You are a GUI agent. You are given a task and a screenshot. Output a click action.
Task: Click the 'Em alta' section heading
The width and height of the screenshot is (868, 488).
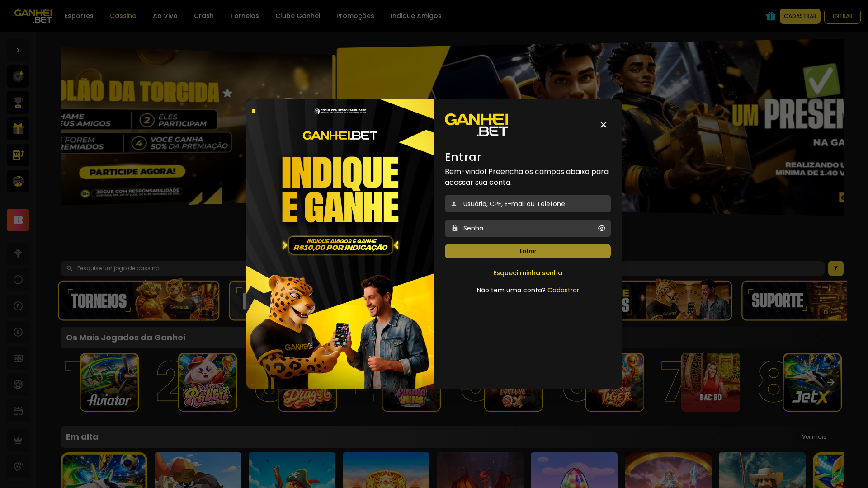click(82, 437)
